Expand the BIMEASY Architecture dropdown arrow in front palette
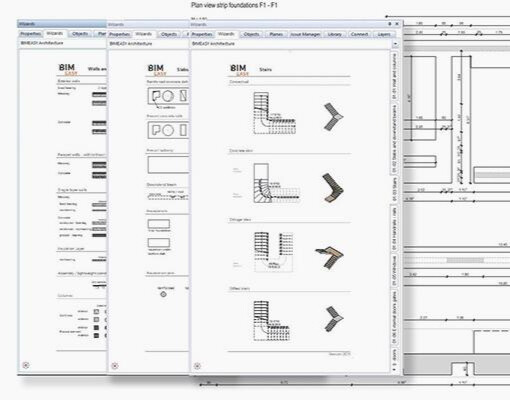 pos(395,44)
